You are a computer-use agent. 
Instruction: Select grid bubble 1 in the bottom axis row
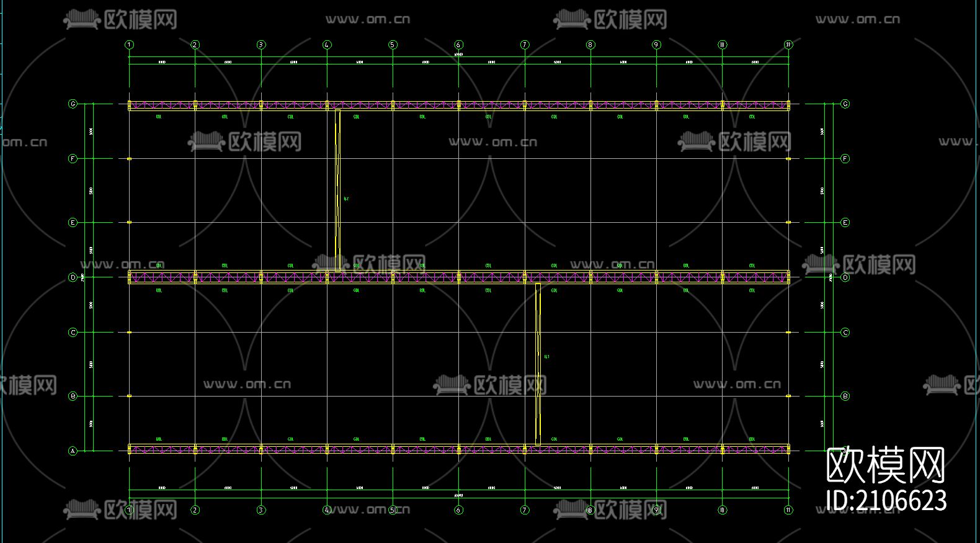click(x=129, y=510)
